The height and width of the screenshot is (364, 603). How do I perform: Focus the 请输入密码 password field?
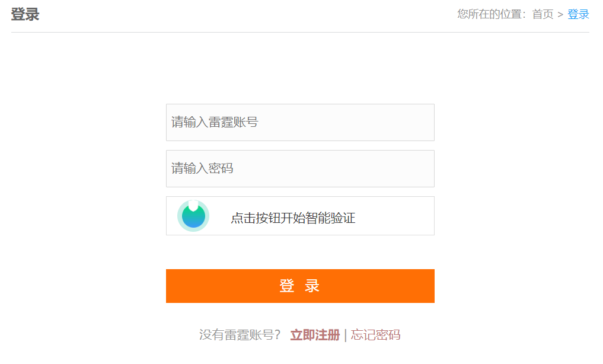click(300, 169)
